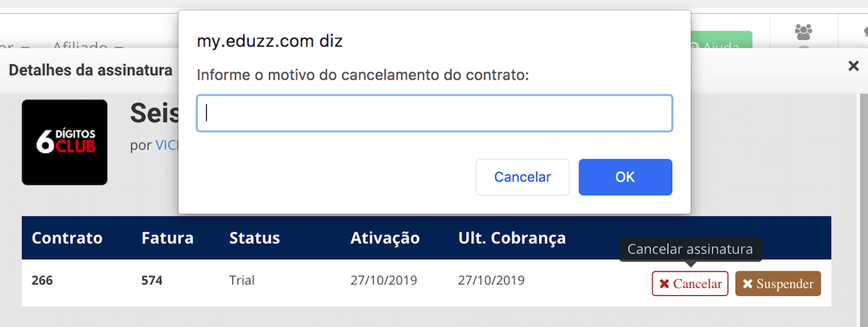Click the Fatura column header
This screenshot has height=327, width=868.
(x=167, y=238)
